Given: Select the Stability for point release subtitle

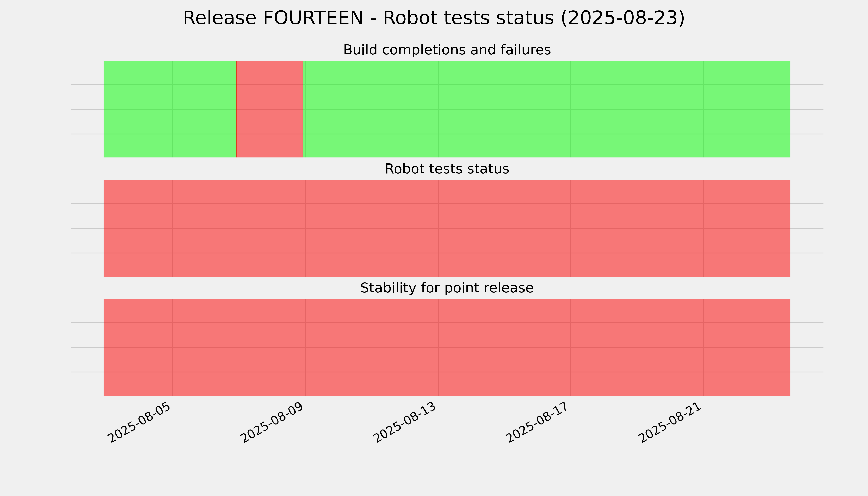Looking at the screenshot, I should point(447,288).
